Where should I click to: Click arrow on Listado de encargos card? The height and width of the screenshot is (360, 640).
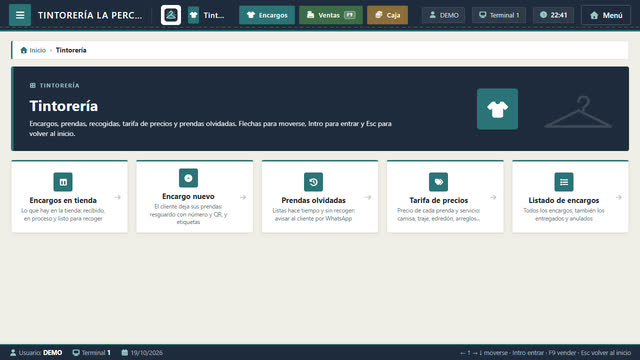tap(618, 197)
